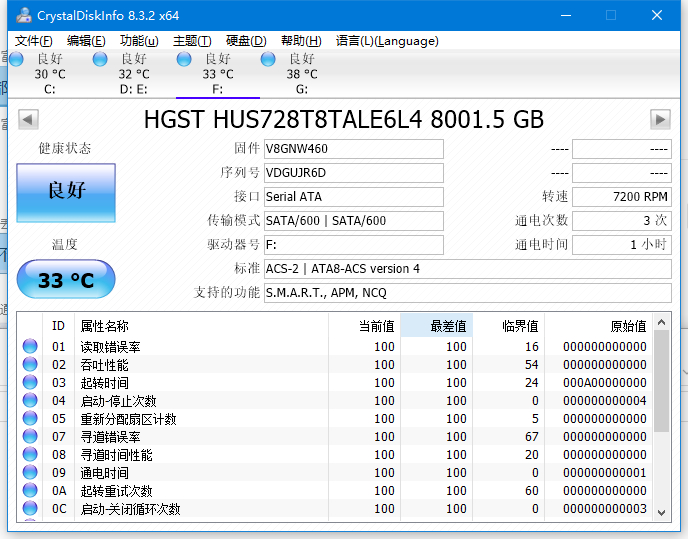Click the disk title HGST HUS728T8TALE6L4
Screen dimensions: 688x539
tap(344, 119)
